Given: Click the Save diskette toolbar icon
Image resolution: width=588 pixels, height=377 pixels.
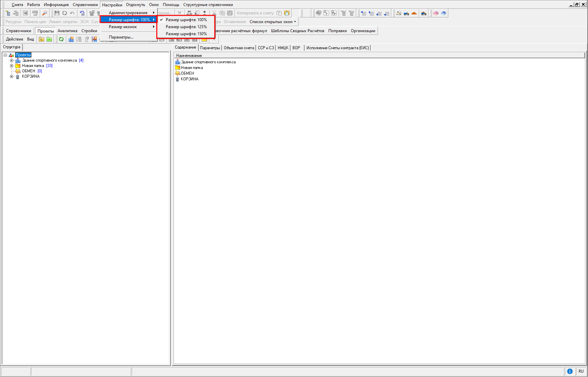Looking at the screenshot, I should click(57, 13).
